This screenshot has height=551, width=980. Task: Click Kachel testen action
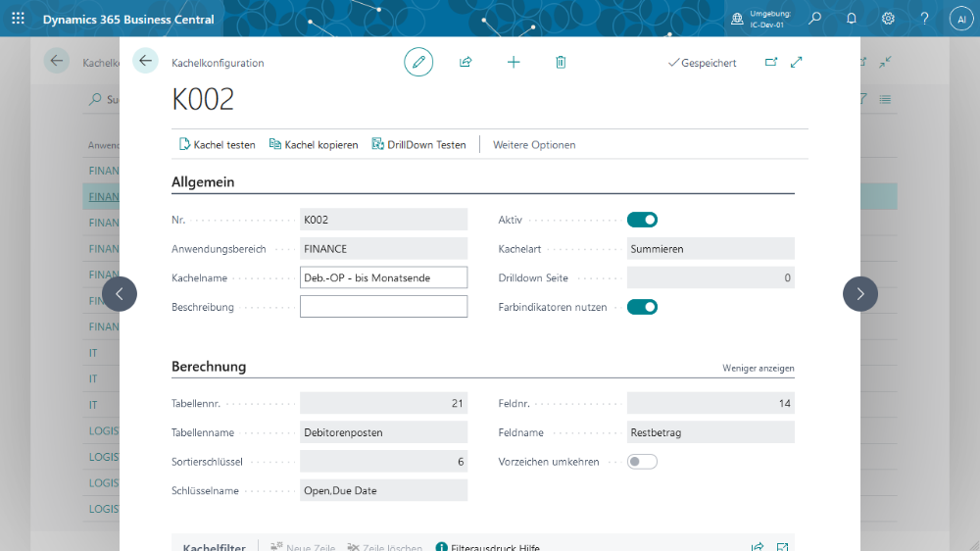[x=217, y=145]
